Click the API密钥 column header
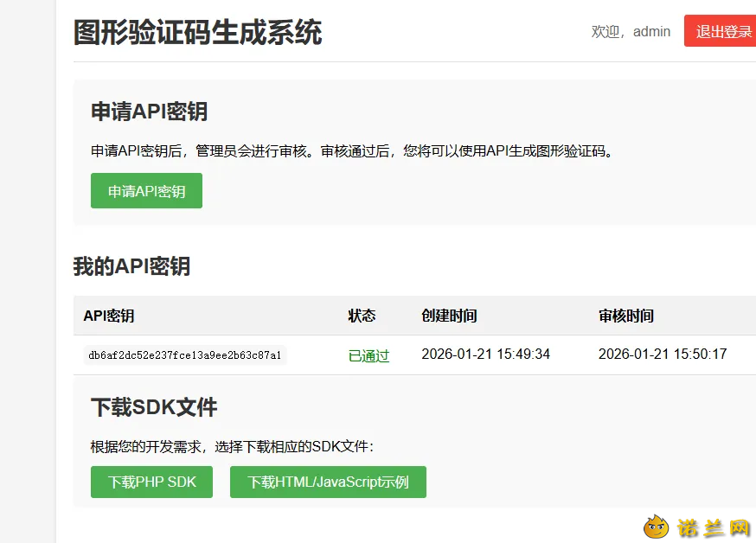756x543 pixels. pos(109,316)
